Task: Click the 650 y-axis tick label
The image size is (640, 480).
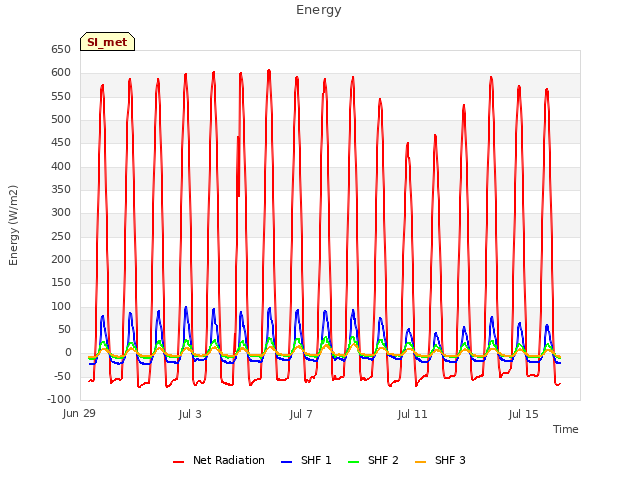Action: (61, 49)
